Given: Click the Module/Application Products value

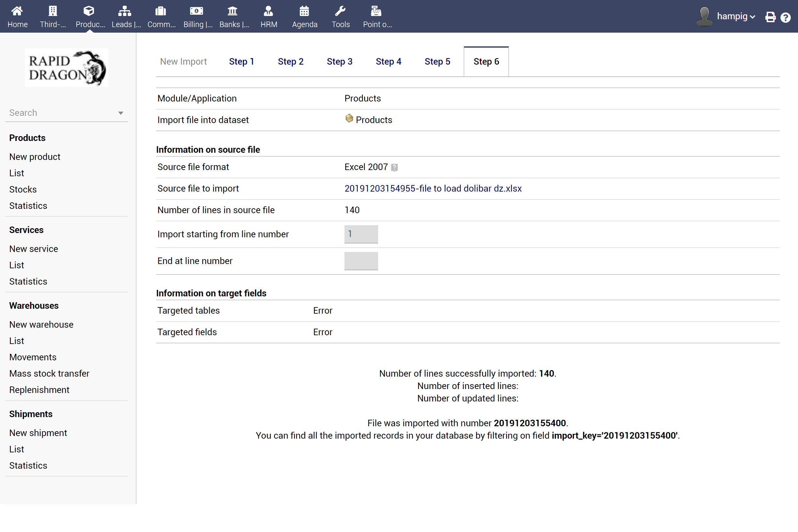Looking at the screenshot, I should pyautogui.click(x=362, y=98).
